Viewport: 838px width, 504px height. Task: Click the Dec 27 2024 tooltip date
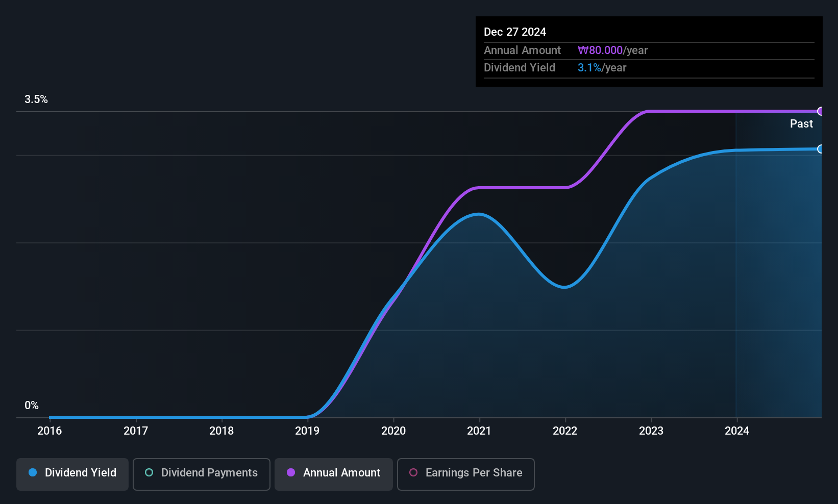click(515, 32)
